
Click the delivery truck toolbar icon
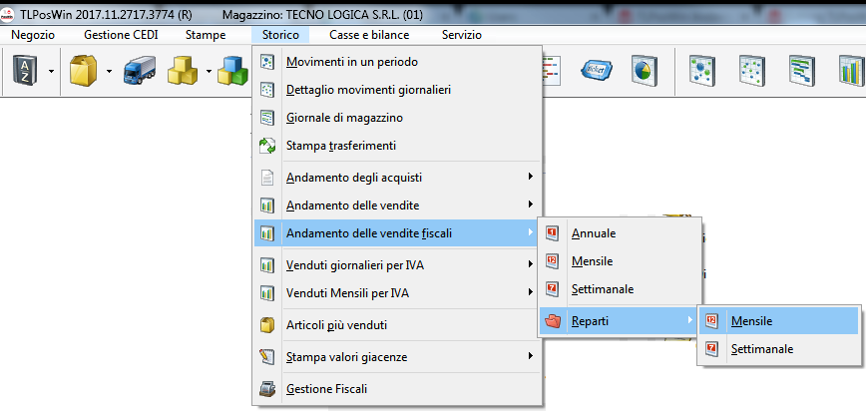coord(138,71)
